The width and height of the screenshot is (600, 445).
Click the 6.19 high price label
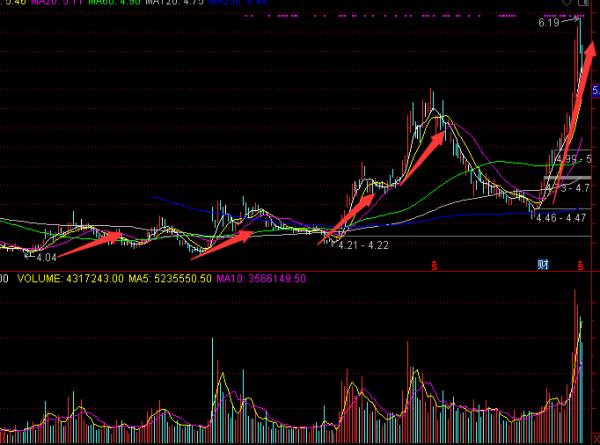coord(548,22)
